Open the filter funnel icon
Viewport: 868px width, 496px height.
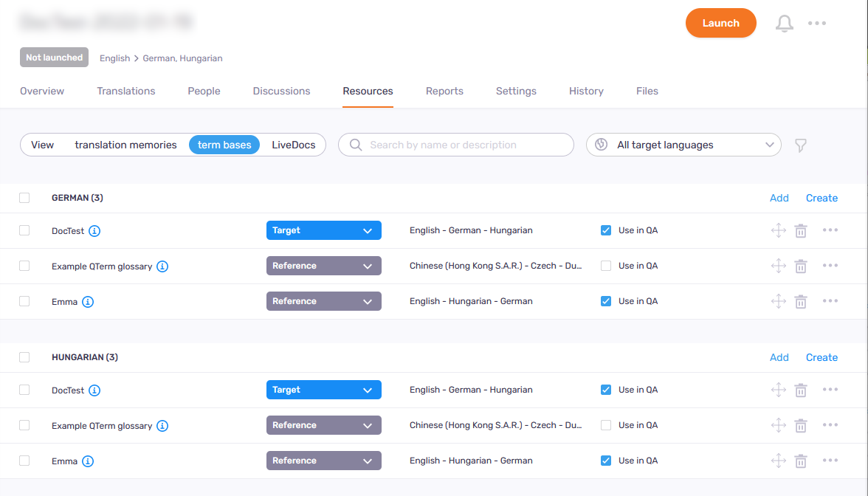tap(800, 145)
